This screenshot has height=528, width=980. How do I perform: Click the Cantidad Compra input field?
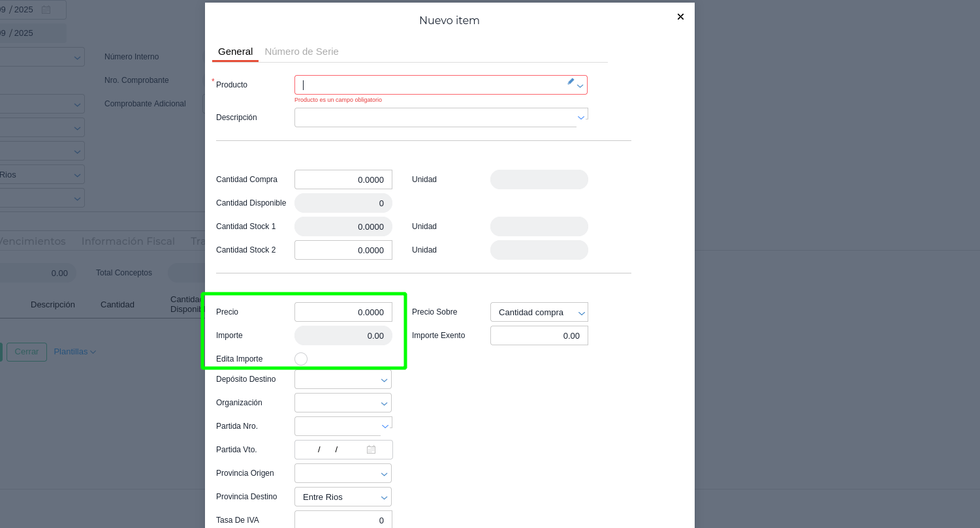pos(343,179)
